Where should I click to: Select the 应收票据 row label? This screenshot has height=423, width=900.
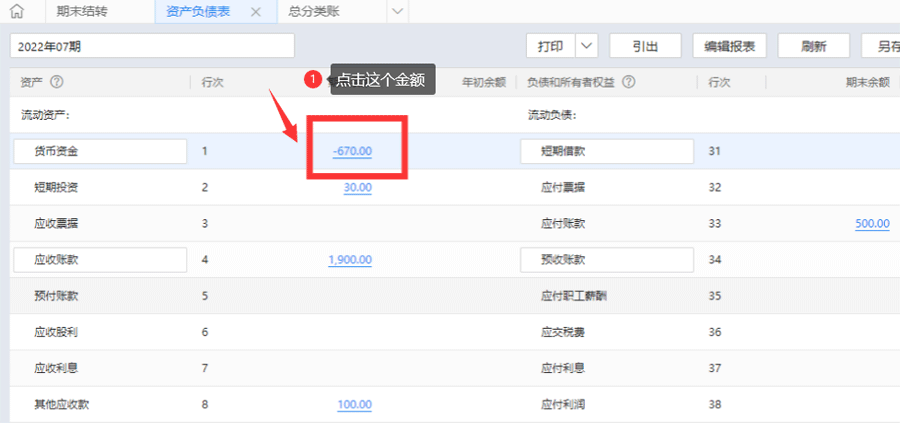click(56, 224)
